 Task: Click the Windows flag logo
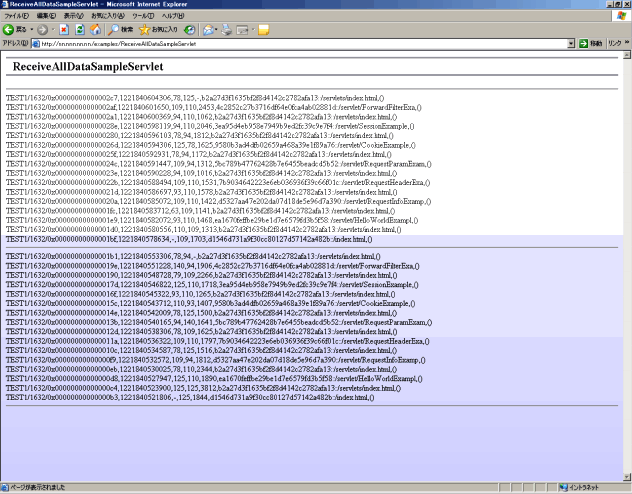[621, 16]
